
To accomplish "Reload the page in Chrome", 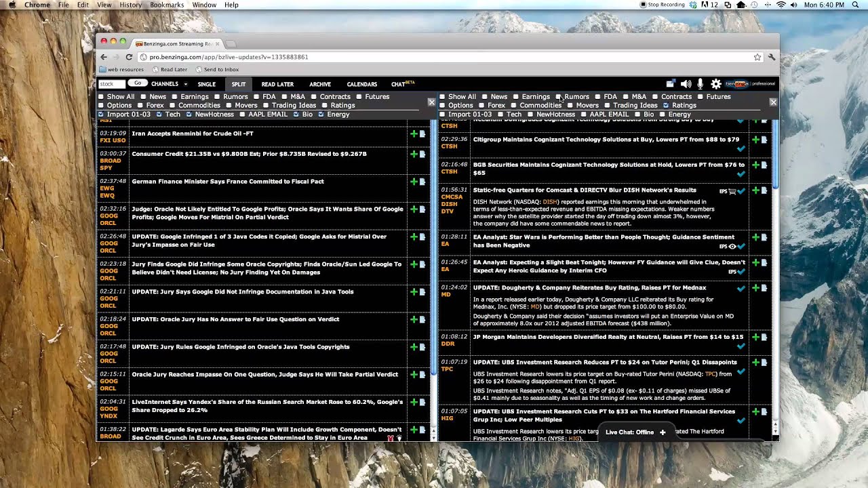I will 129,58.
